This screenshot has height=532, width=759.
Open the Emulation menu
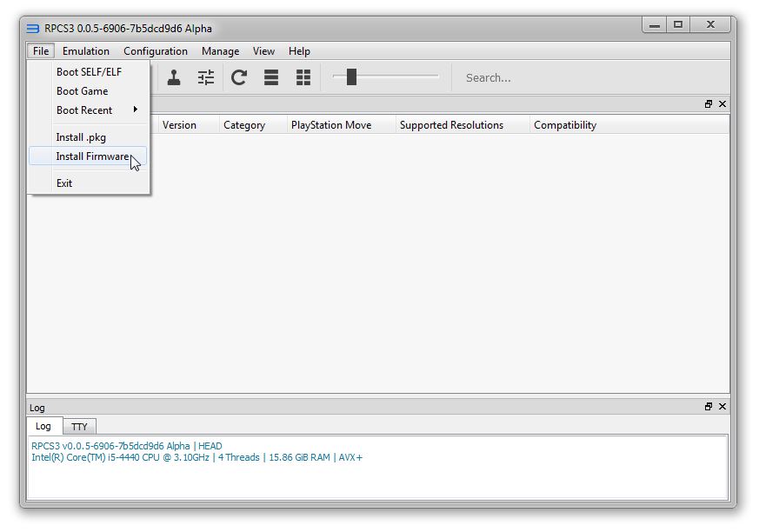86,50
